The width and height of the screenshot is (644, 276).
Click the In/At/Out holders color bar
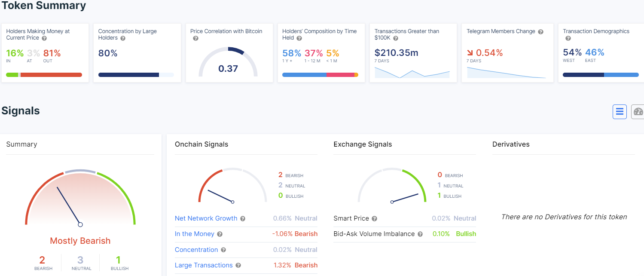[44, 75]
